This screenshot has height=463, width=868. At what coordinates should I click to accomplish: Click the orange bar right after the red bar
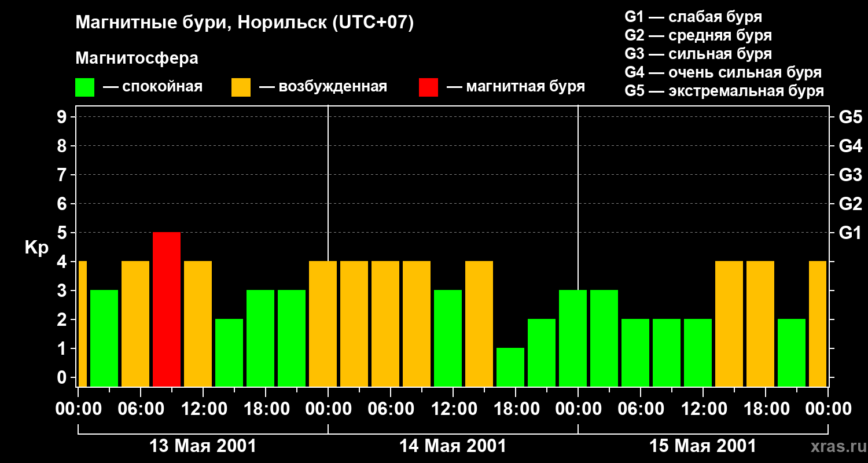pyautogui.click(x=198, y=324)
